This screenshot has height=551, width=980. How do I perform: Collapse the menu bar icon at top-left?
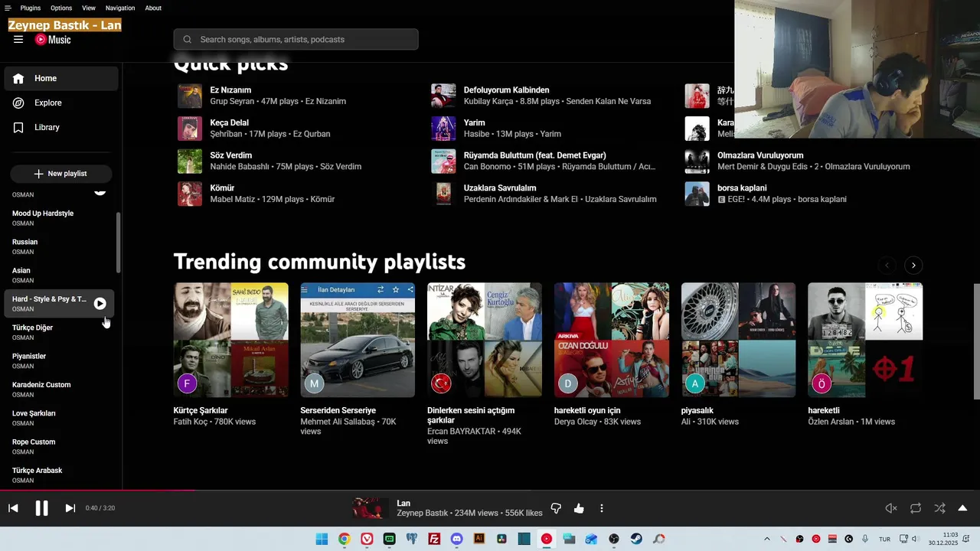coord(8,8)
